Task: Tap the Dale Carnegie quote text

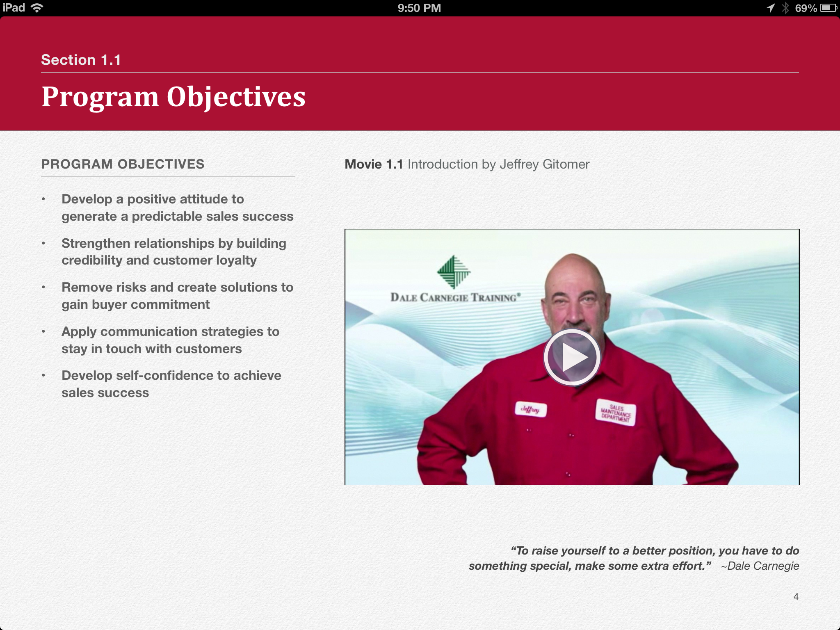Action: [633, 558]
